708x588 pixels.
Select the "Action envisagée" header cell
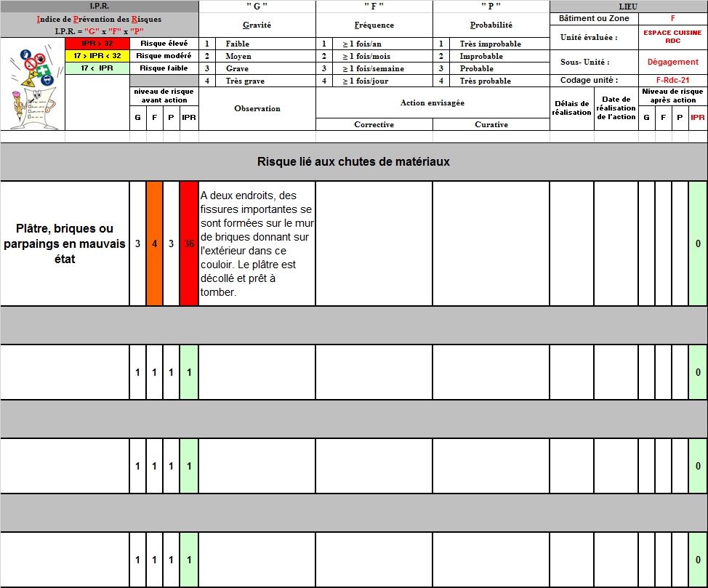pos(433,102)
